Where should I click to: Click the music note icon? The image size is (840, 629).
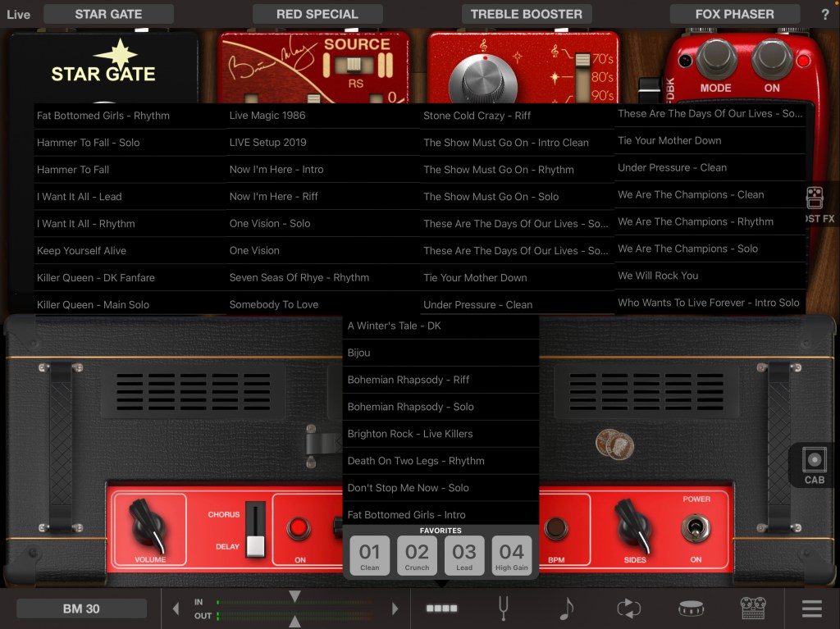coord(566,608)
